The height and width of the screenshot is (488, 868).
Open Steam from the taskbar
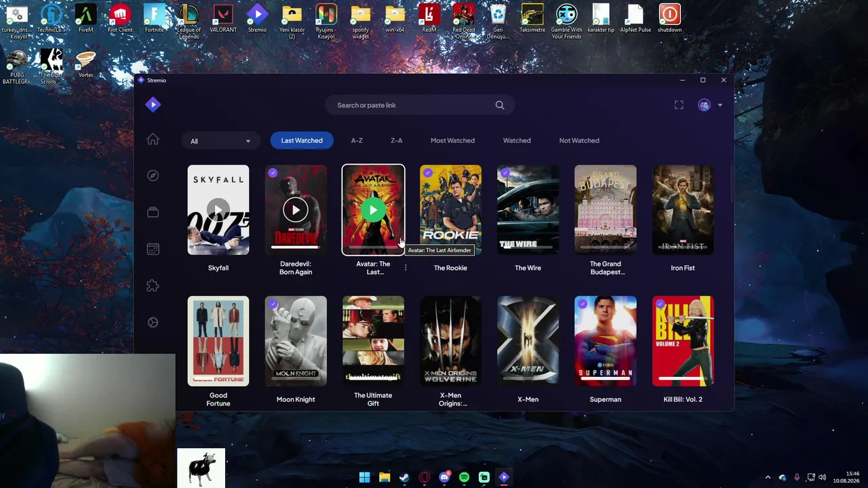[405, 477]
